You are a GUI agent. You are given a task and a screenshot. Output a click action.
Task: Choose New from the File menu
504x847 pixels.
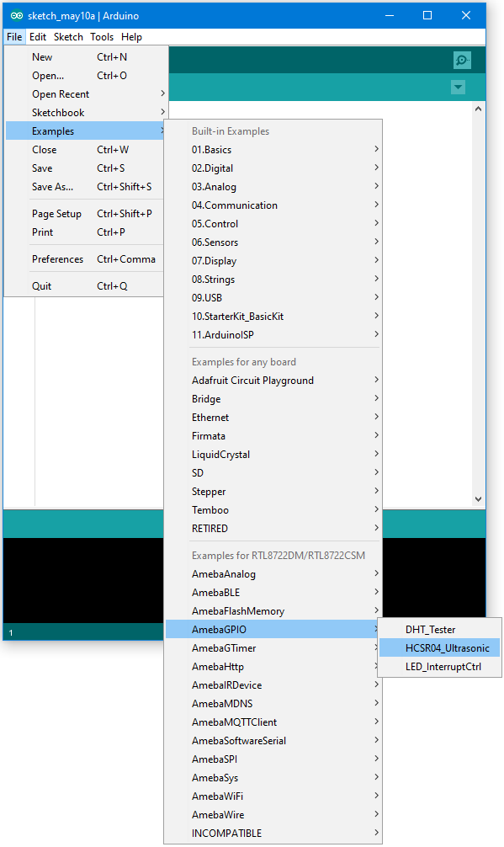point(85,57)
